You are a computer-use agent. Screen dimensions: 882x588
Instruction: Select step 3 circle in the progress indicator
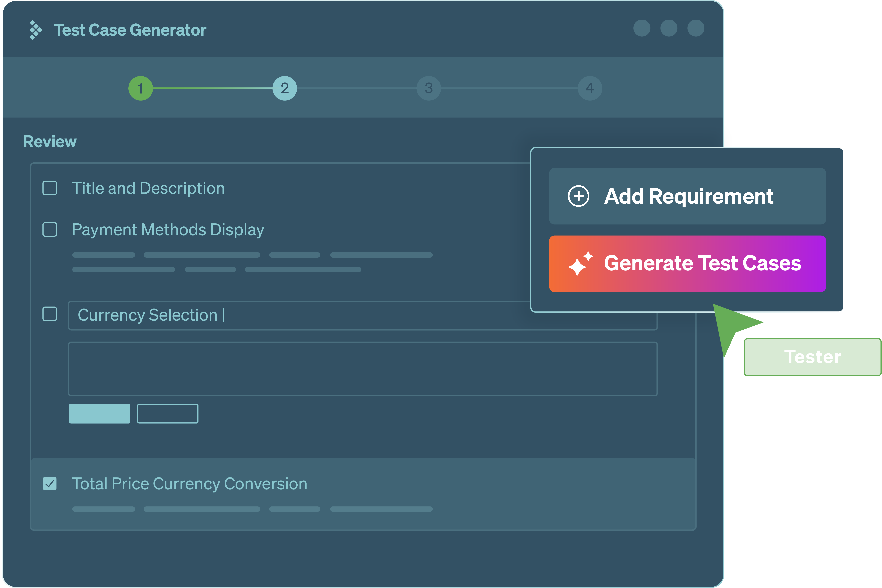click(428, 88)
